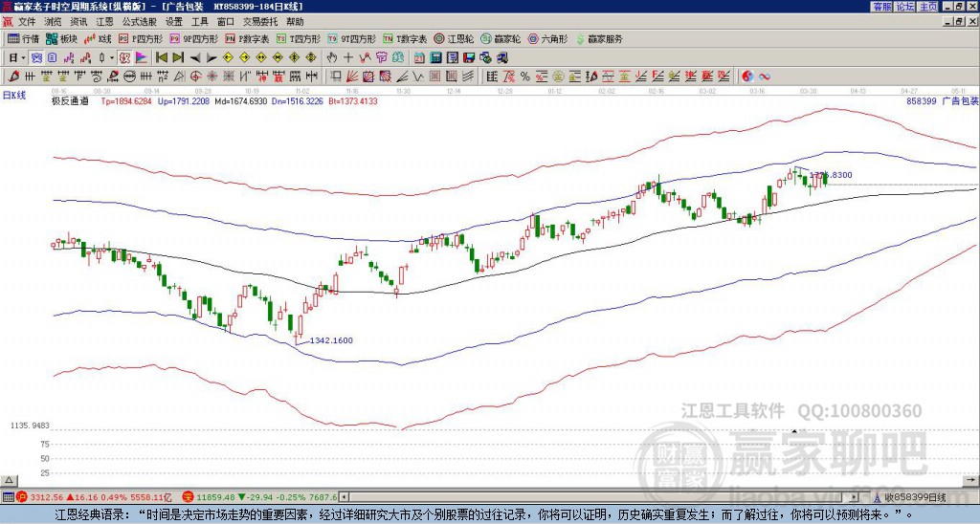980x524 pixels.
Task: Open the T数字表 tool
Action: [x=405, y=38]
